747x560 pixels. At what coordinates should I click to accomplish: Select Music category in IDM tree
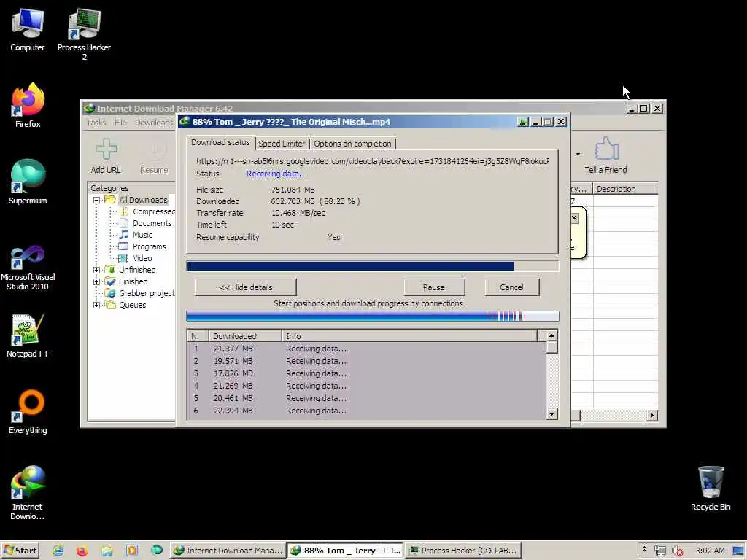pos(136,235)
